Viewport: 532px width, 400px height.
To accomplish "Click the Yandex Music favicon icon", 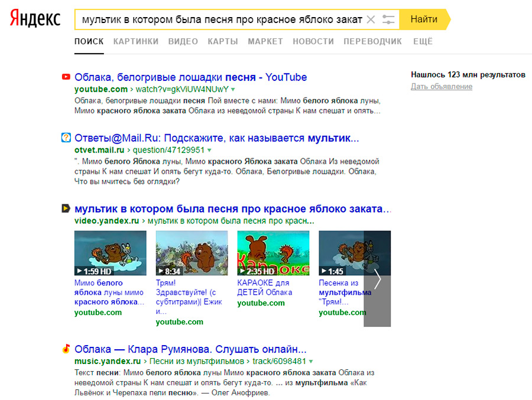I will click(66, 348).
